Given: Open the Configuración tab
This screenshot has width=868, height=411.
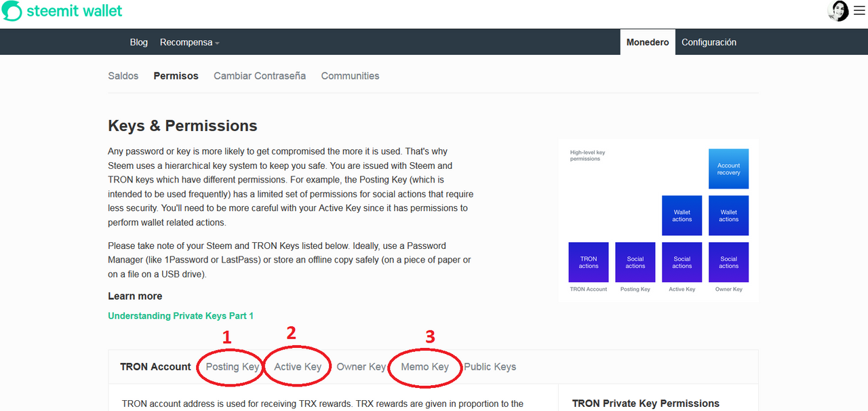Looking at the screenshot, I should (x=709, y=42).
